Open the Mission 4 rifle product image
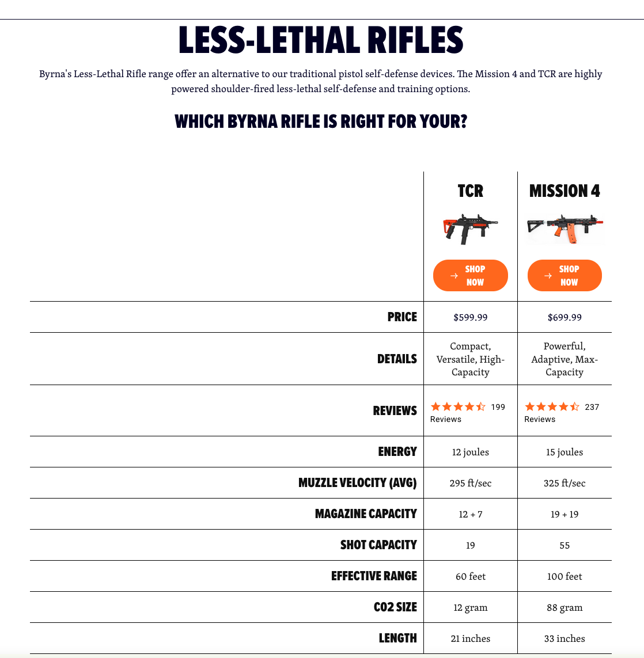 (565, 229)
